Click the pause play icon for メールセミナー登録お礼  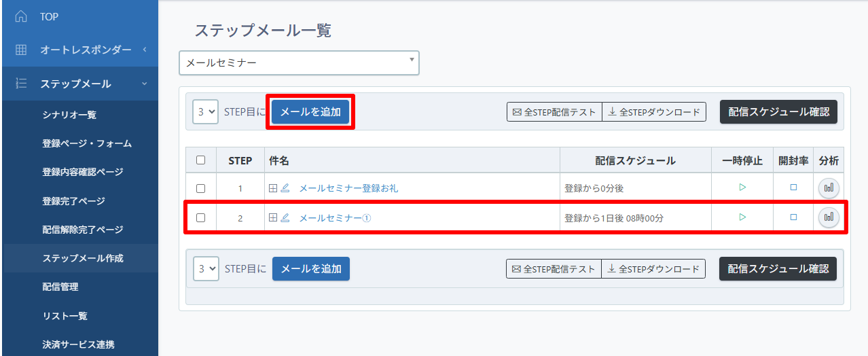click(x=742, y=188)
